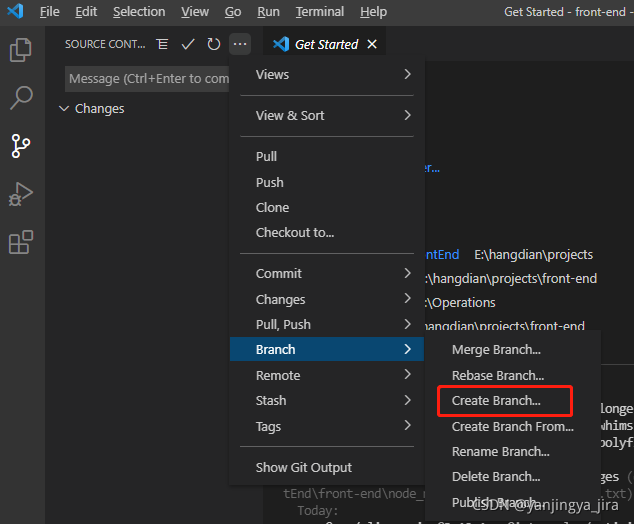Open the Selection menu
Screen dimensions: 634x524
[139, 12]
